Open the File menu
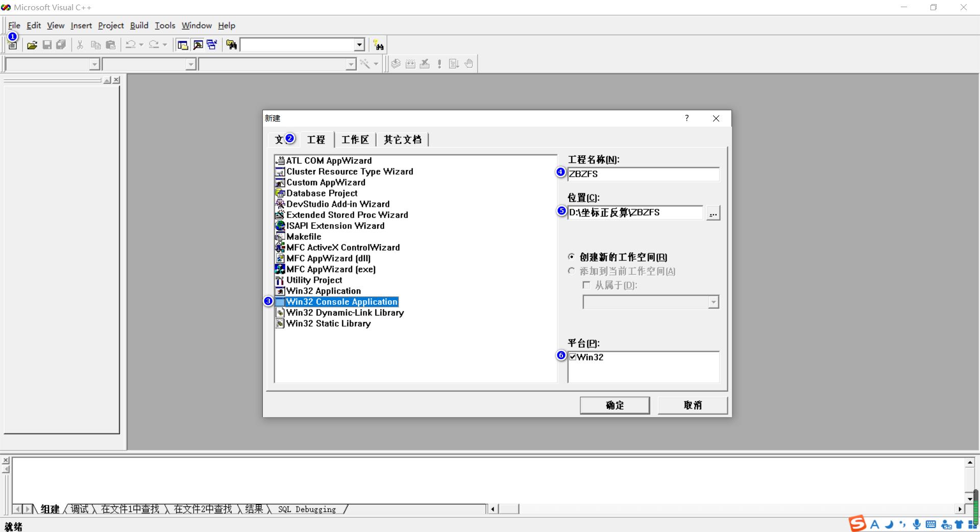 point(14,26)
